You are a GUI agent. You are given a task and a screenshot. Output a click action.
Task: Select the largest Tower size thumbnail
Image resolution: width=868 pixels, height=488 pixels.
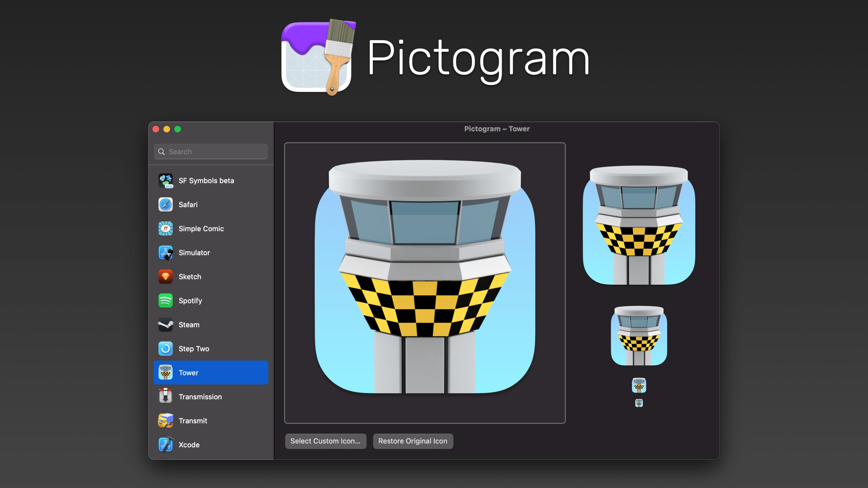(639, 225)
